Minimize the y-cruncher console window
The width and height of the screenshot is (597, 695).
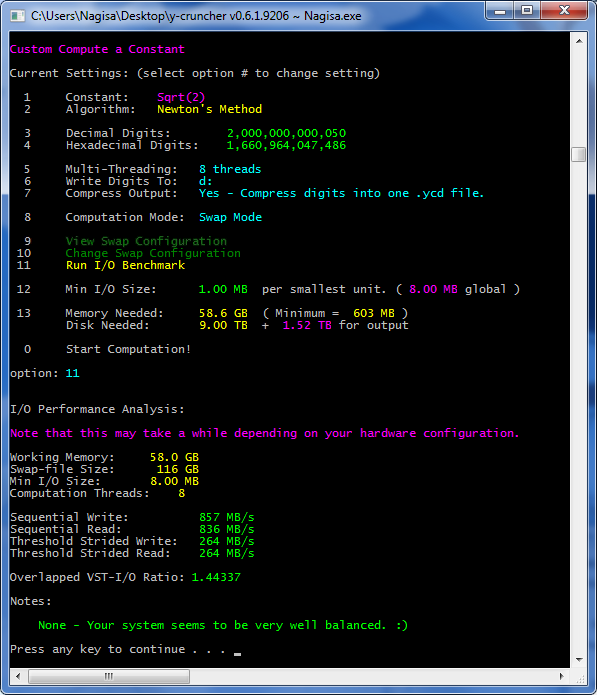coord(500,11)
